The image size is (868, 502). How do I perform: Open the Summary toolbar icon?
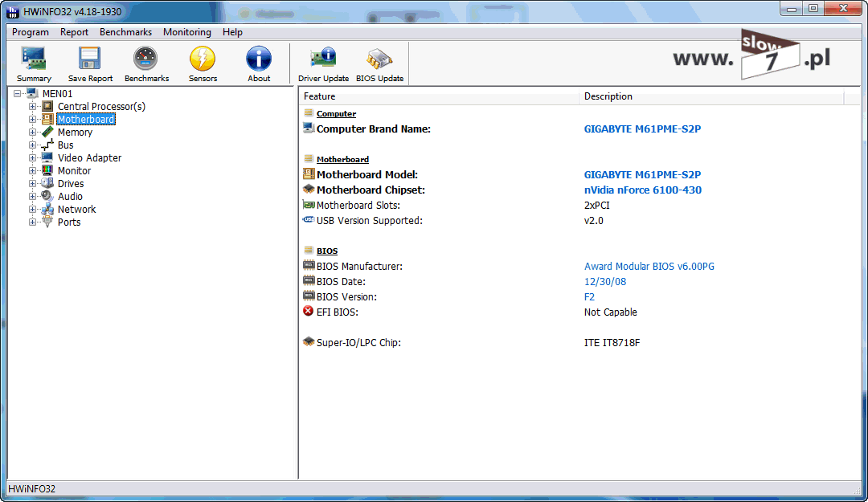click(34, 59)
